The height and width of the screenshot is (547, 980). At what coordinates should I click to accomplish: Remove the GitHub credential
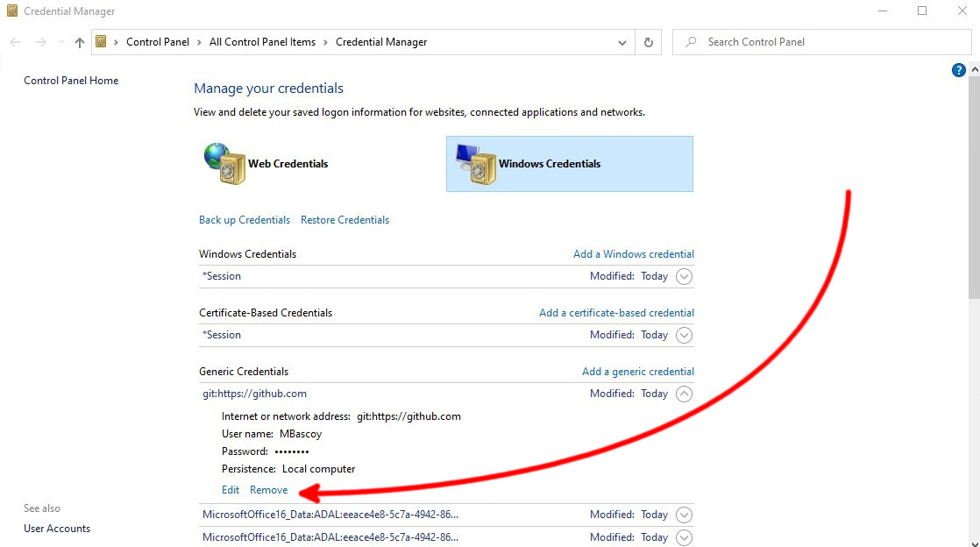tap(268, 490)
